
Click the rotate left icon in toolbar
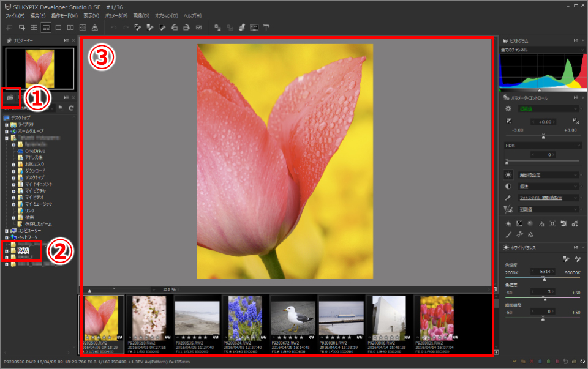(x=175, y=28)
